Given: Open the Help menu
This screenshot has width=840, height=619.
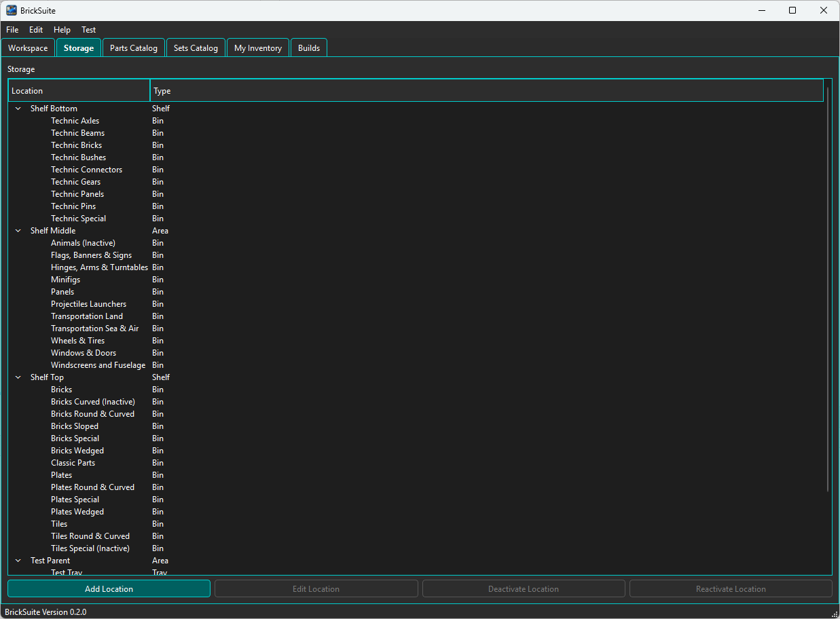Looking at the screenshot, I should coord(62,30).
